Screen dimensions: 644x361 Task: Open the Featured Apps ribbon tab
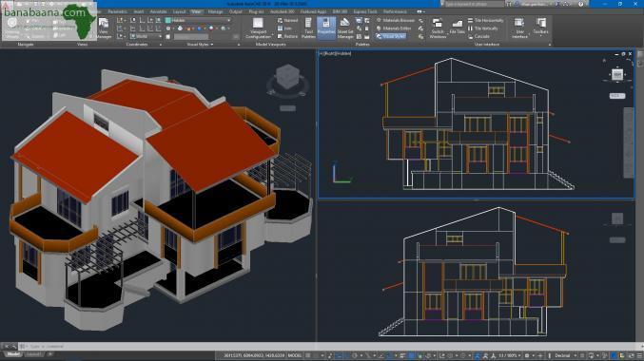313,12
